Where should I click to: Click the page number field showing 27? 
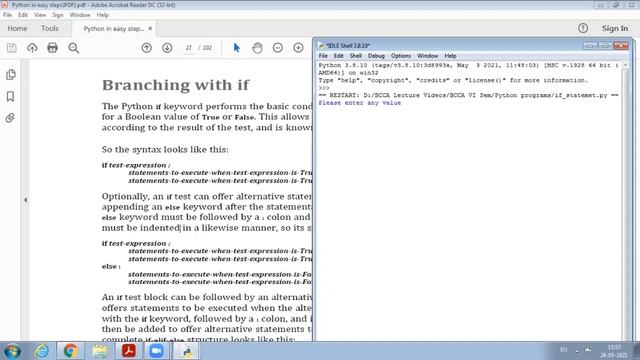coord(188,48)
